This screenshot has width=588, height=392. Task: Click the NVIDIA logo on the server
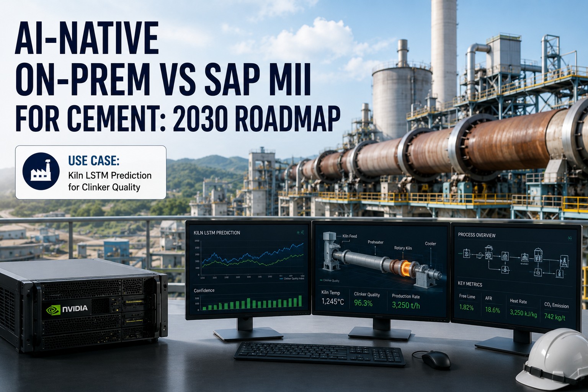click(x=67, y=309)
